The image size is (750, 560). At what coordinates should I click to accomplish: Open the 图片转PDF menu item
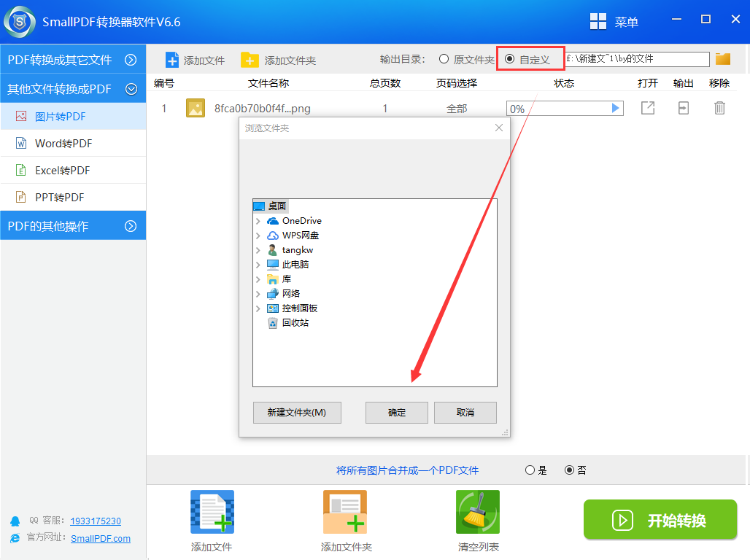click(73, 116)
